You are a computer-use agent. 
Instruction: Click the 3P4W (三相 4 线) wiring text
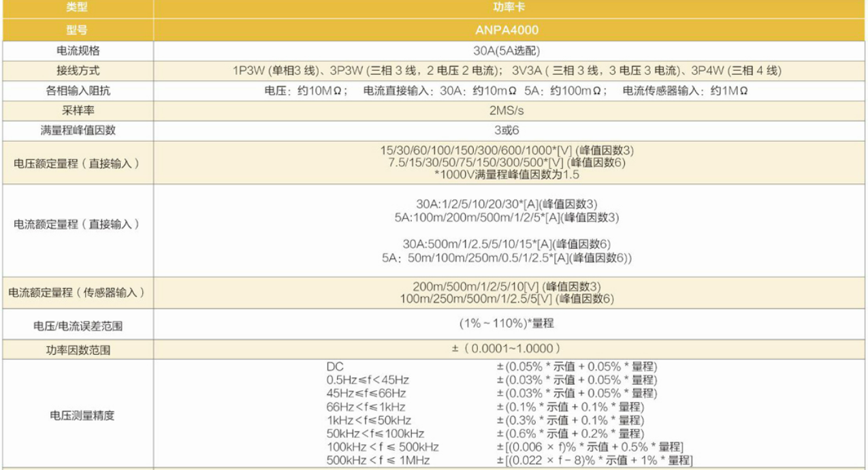coord(737,71)
